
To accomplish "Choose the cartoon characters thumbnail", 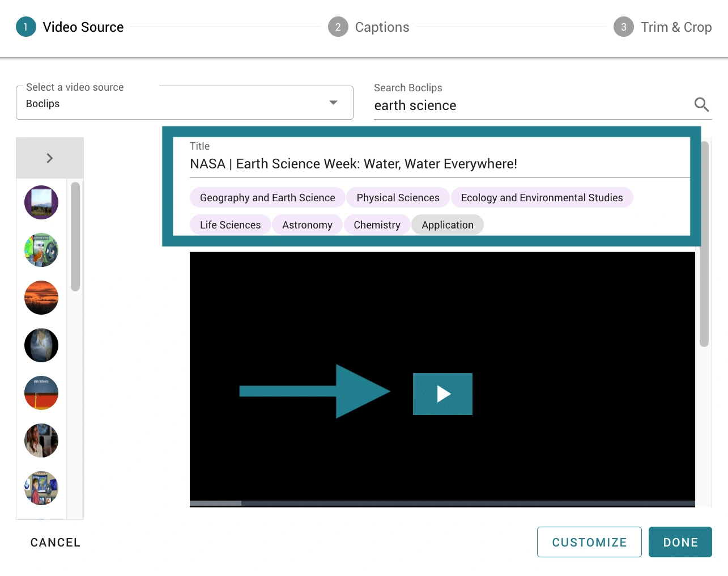I will [x=41, y=250].
